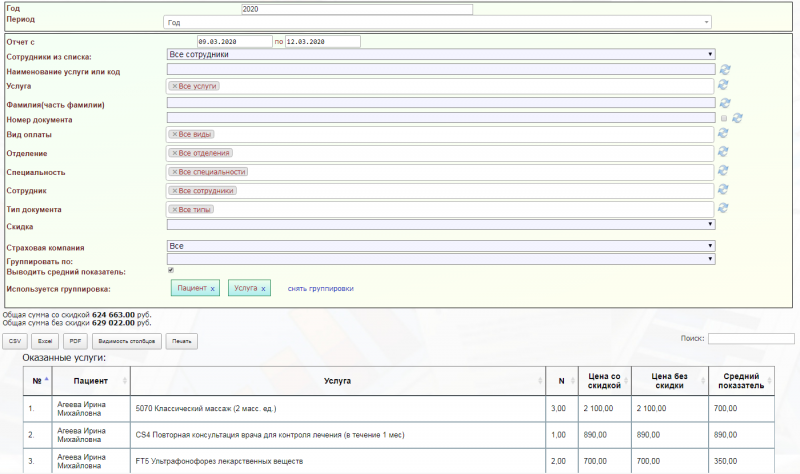This screenshot has height=474, width=800.
Task: Remove the 'Все услуги' tag with its x
Action: pyautogui.click(x=174, y=86)
